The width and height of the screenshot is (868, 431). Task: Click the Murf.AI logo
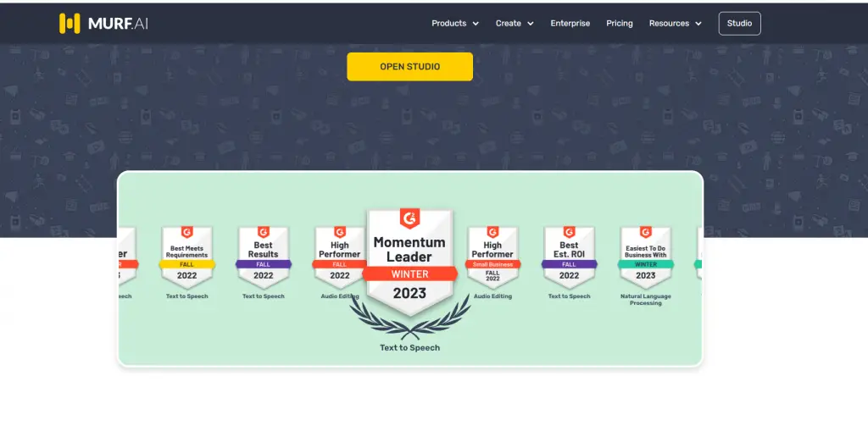click(103, 24)
